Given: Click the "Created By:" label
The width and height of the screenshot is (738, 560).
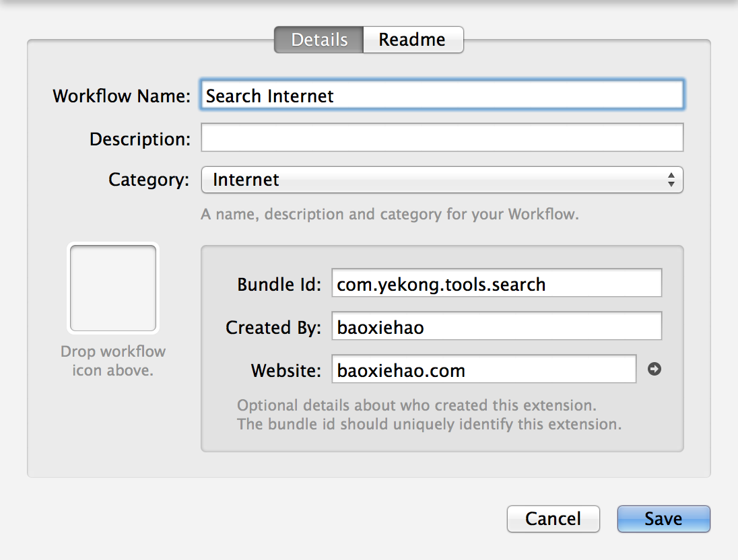Looking at the screenshot, I should tap(274, 327).
